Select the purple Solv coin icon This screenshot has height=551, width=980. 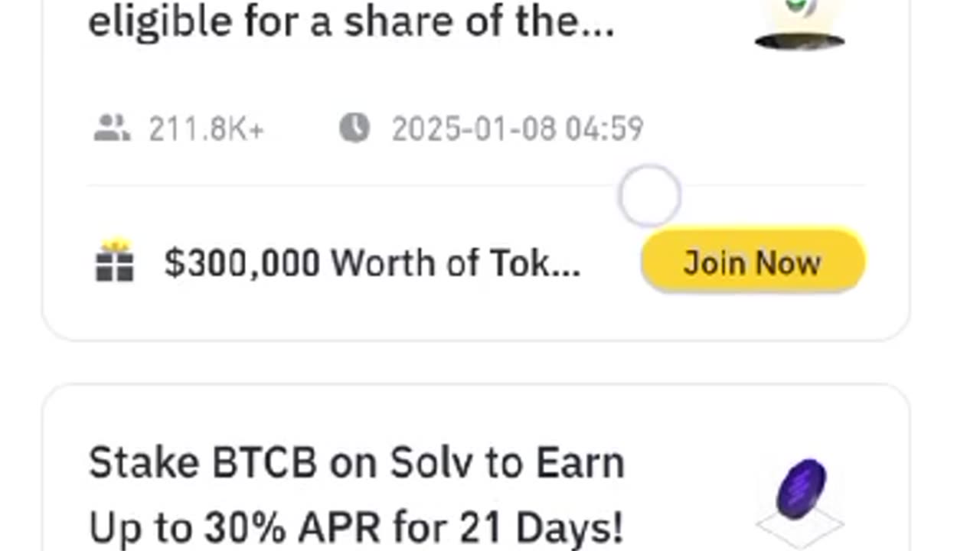802,487
